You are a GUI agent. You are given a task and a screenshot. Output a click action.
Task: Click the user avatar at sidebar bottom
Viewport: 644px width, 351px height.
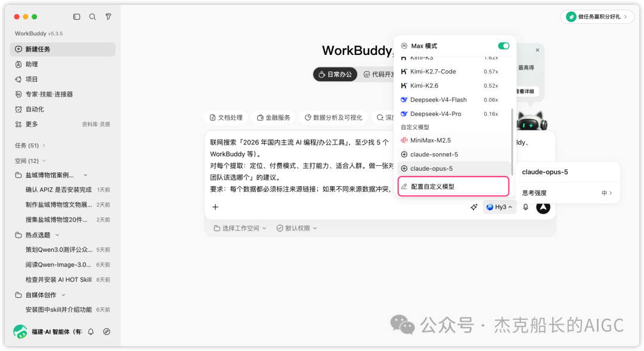[x=20, y=331]
